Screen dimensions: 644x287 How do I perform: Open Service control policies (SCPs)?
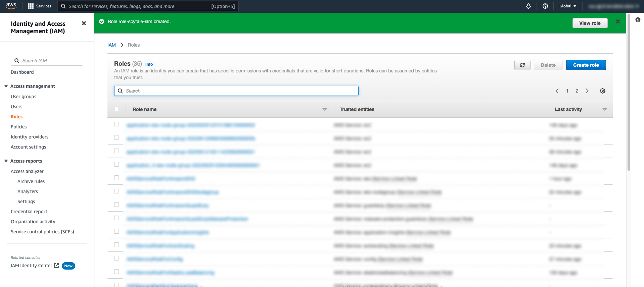(x=42, y=232)
